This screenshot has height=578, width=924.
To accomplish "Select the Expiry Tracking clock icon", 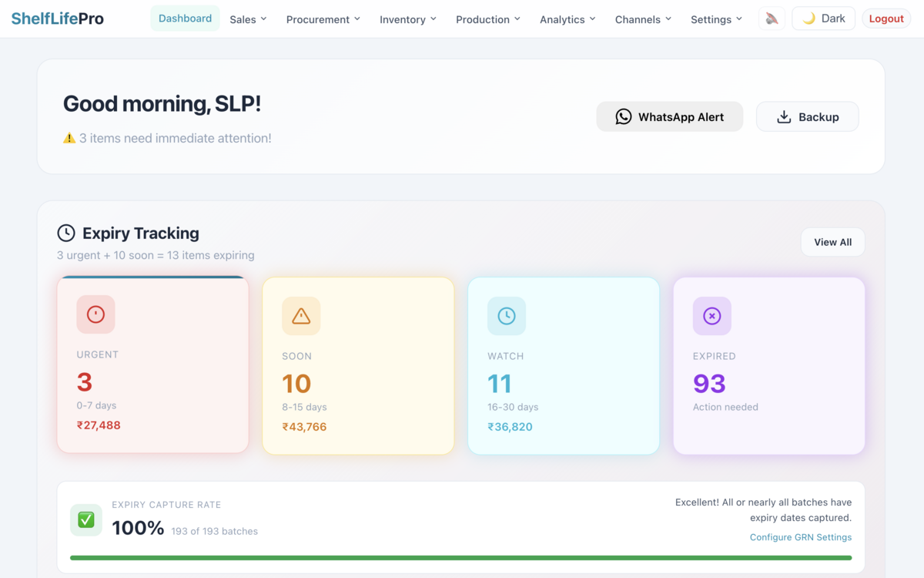I will 66,232.
